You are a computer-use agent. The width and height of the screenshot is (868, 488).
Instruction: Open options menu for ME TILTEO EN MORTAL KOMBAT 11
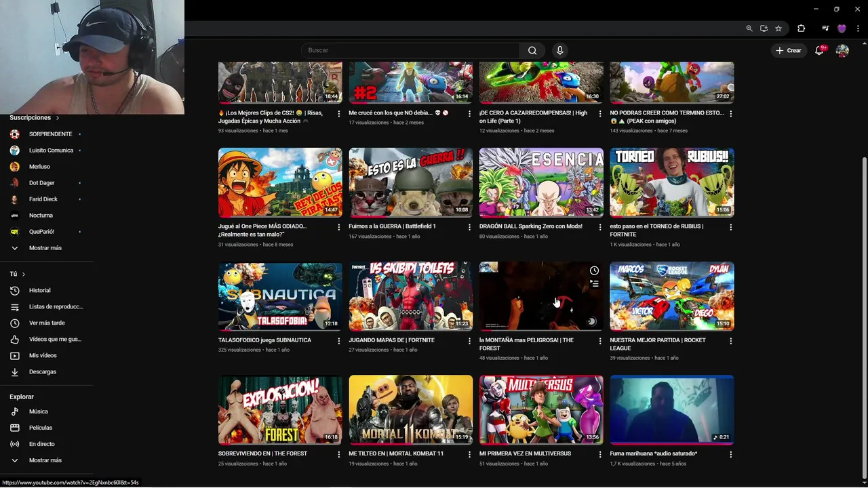coord(469,454)
